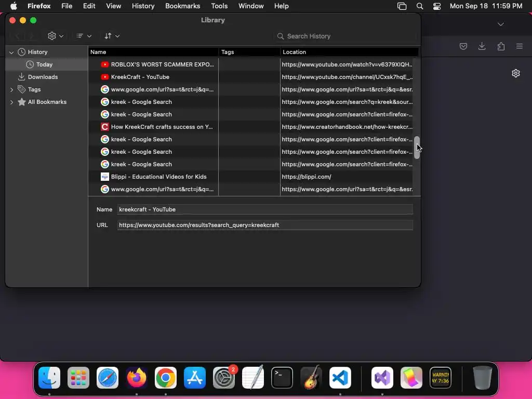Open Firefox from the Dock

click(137, 378)
